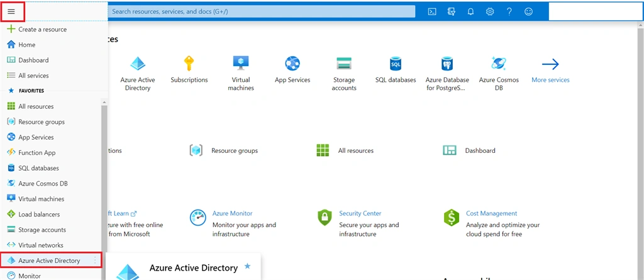The height and width of the screenshot is (280, 644).
Task: Open Directory and subscription filter icon
Action: tap(452, 11)
